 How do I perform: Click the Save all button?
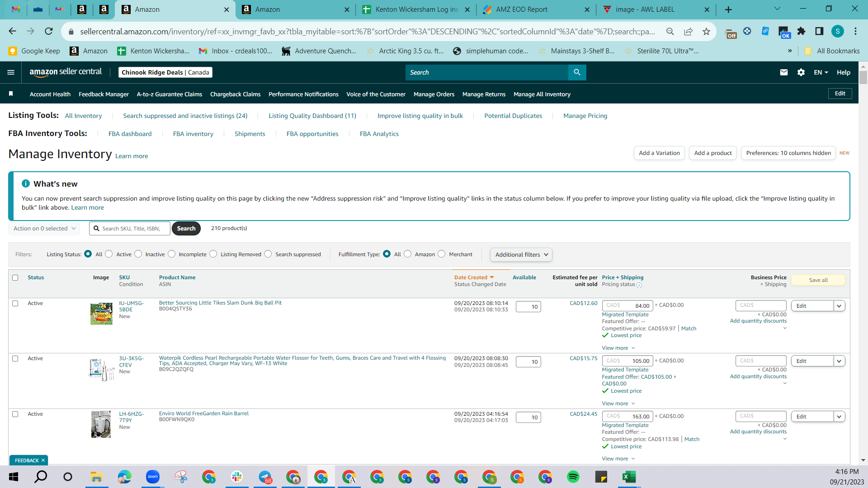point(818,280)
